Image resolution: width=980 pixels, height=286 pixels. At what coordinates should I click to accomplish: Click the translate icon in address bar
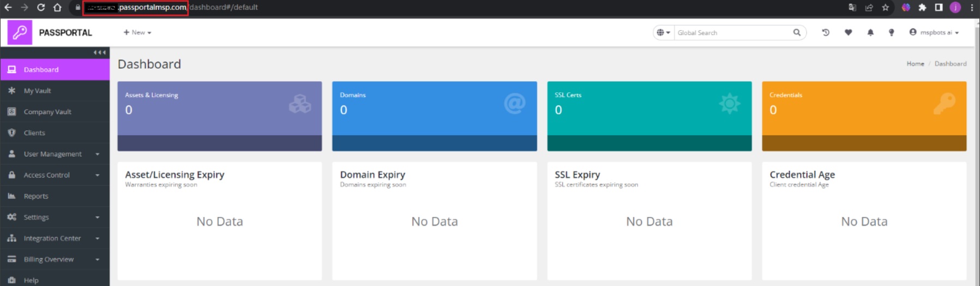(852, 7)
